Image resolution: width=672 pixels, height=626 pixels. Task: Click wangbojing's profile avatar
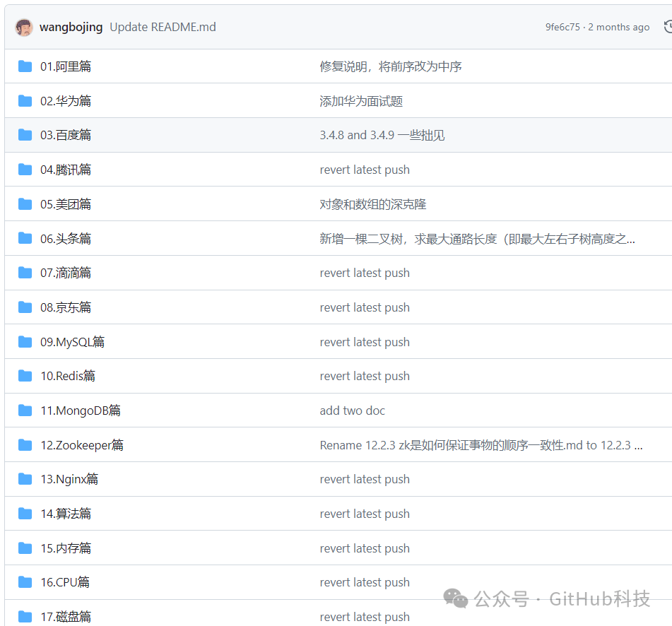pos(23,27)
